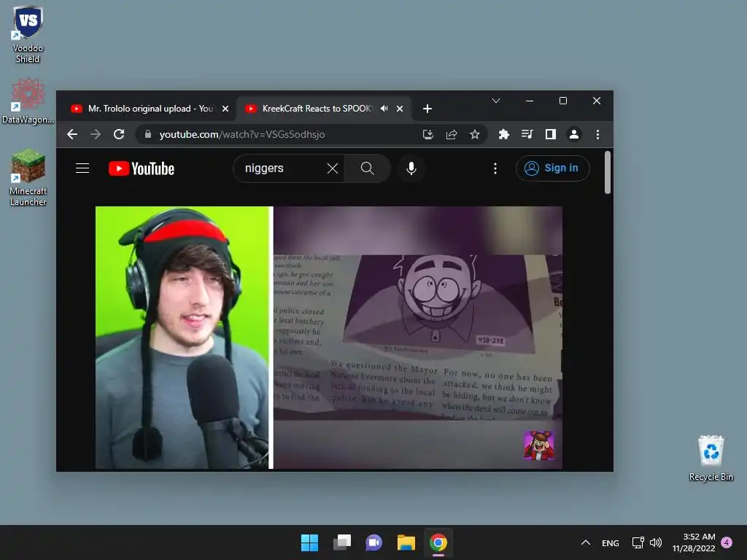Viewport: 747px width, 560px height.
Task: View site information via the padlock icon
Action: [147, 134]
